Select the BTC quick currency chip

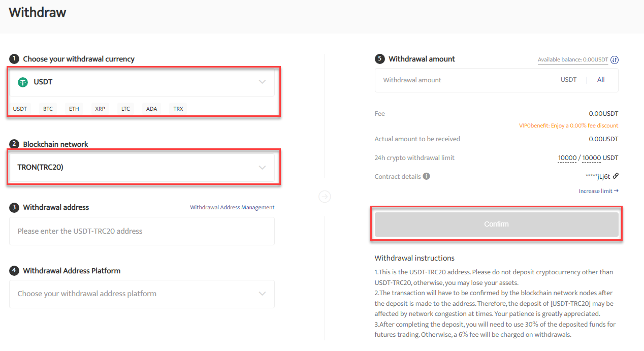coord(48,109)
